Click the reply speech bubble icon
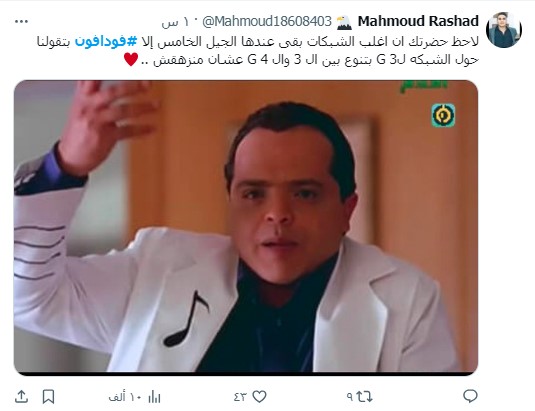 [x=470, y=396]
